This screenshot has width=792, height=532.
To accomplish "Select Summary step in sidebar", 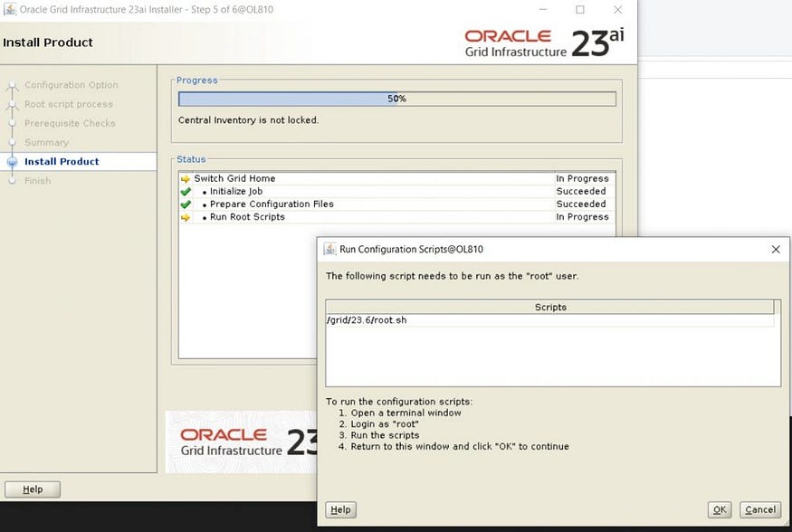I will (46, 142).
